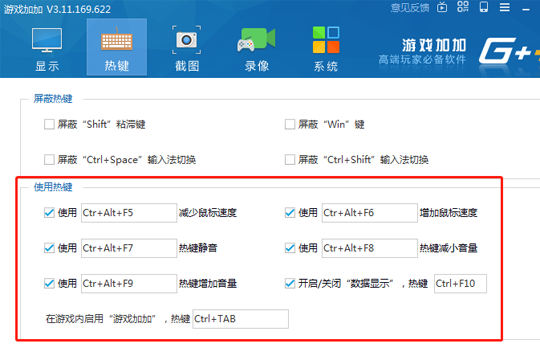Open the 显示 display settings tab

[x=47, y=48]
